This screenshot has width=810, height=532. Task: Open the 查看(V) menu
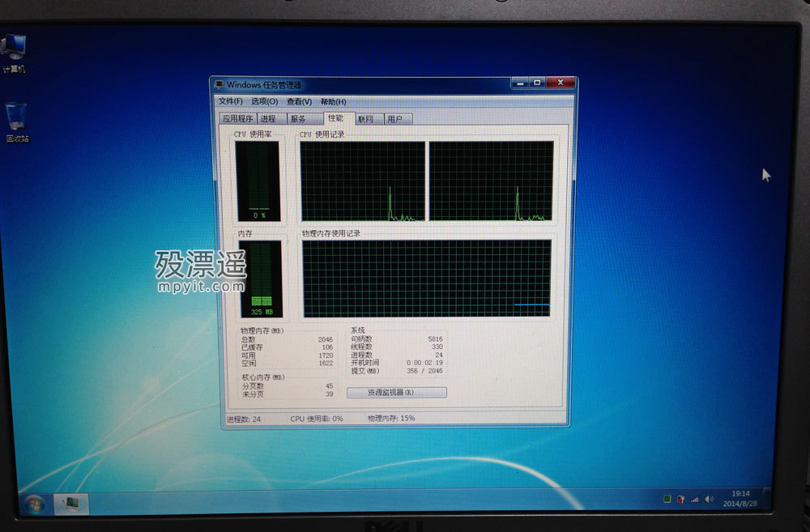click(299, 102)
